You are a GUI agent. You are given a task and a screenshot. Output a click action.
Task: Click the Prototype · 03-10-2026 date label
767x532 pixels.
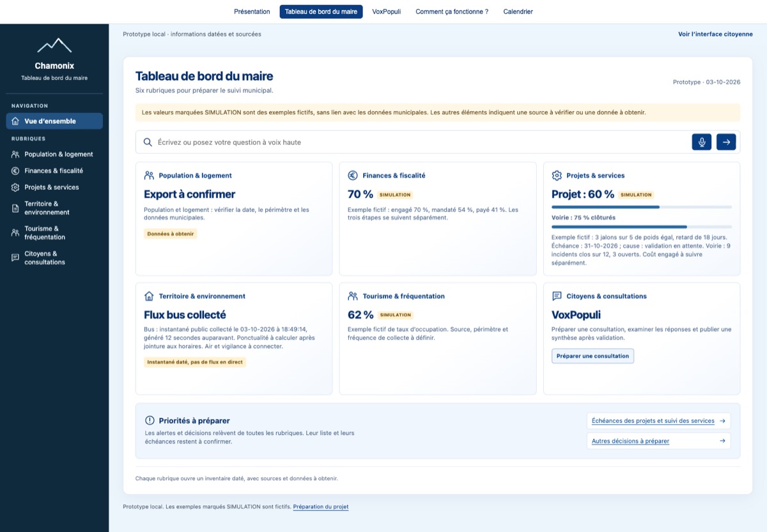706,82
